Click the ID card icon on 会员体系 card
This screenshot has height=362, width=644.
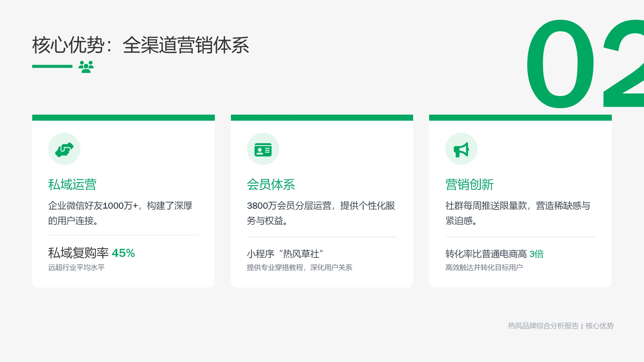(x=263, y=150)
